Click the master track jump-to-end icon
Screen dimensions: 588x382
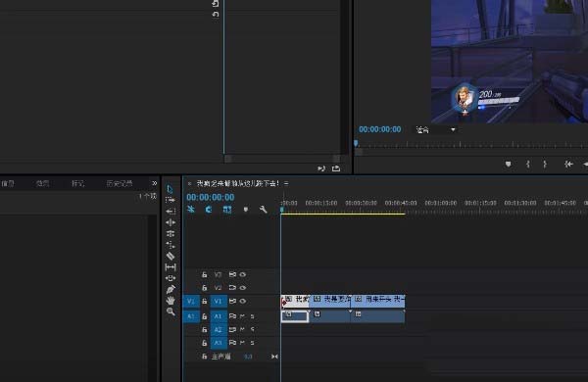point(274,357)
